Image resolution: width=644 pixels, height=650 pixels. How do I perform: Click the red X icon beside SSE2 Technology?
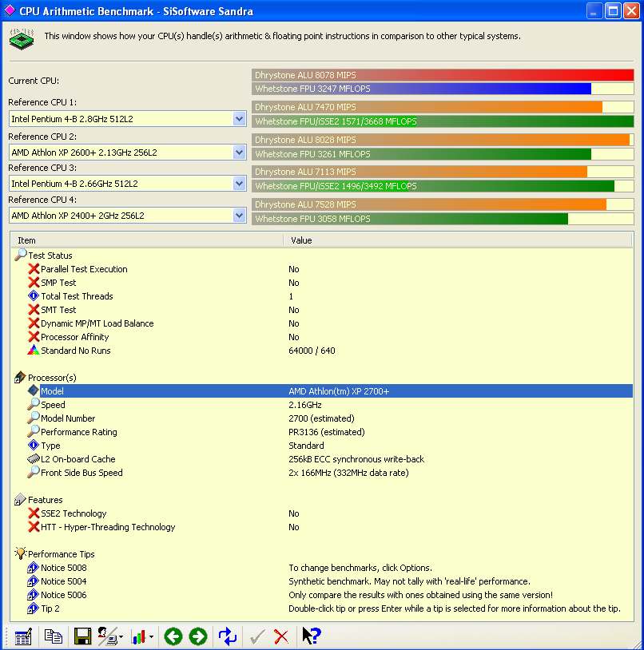[x=34, y=513]
